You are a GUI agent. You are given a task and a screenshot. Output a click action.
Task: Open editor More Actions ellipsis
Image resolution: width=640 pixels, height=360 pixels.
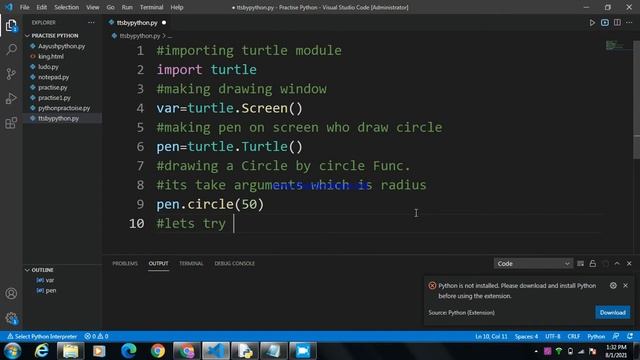pos(629,23)
